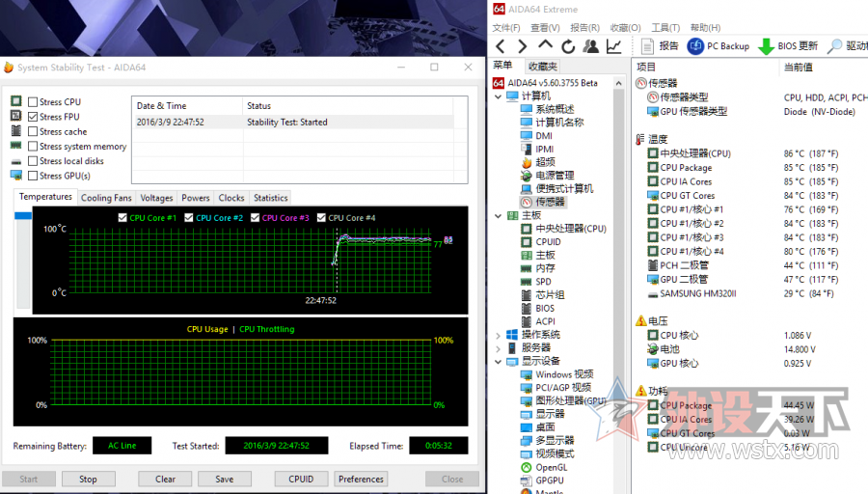The height and width of the screenshot is (494, 868).
Task: Open the IPMI tree entry
Action: (x=544, y=149)
